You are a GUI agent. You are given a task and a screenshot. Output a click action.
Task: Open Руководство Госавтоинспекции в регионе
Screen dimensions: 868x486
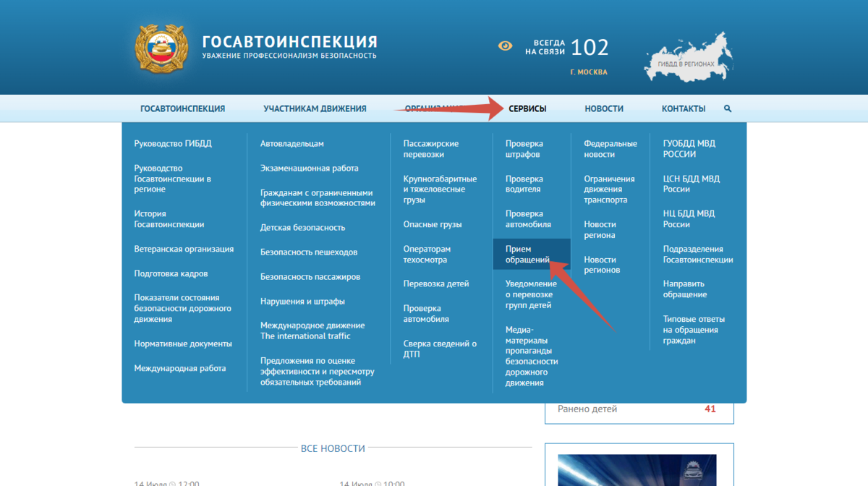tap(173, 179)
